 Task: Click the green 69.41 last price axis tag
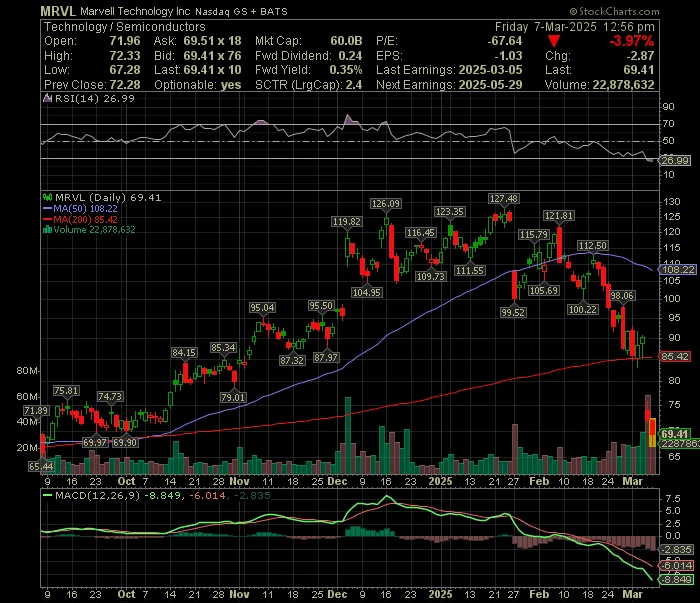pyautogui.click(x=674, y=434)
